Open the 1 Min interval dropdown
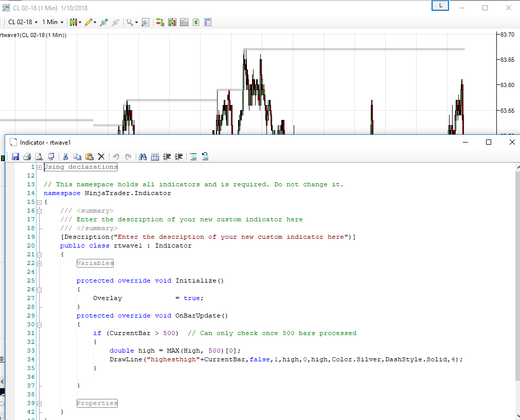Image resolution: width=520 pixels, height=420 pixels. (52, 22)
